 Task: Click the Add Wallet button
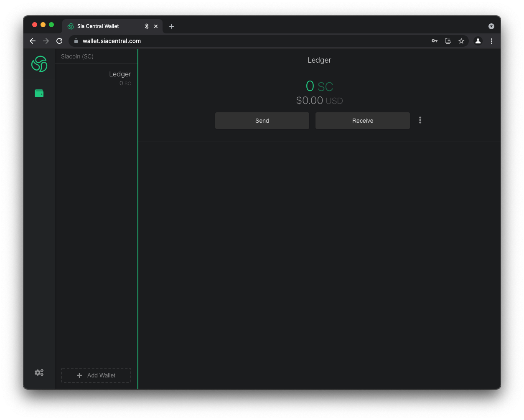tap(96, 375)
